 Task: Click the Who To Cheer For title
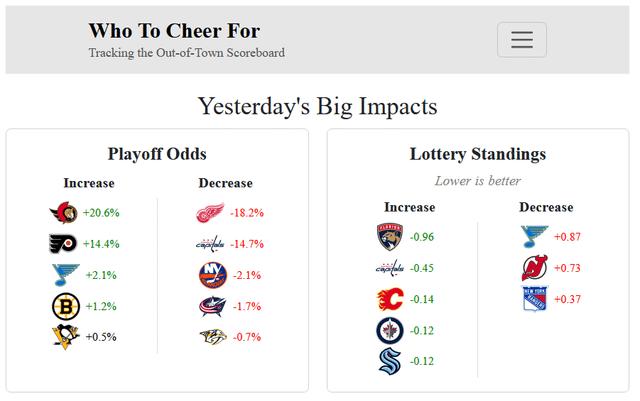click(x=174, y=31)
